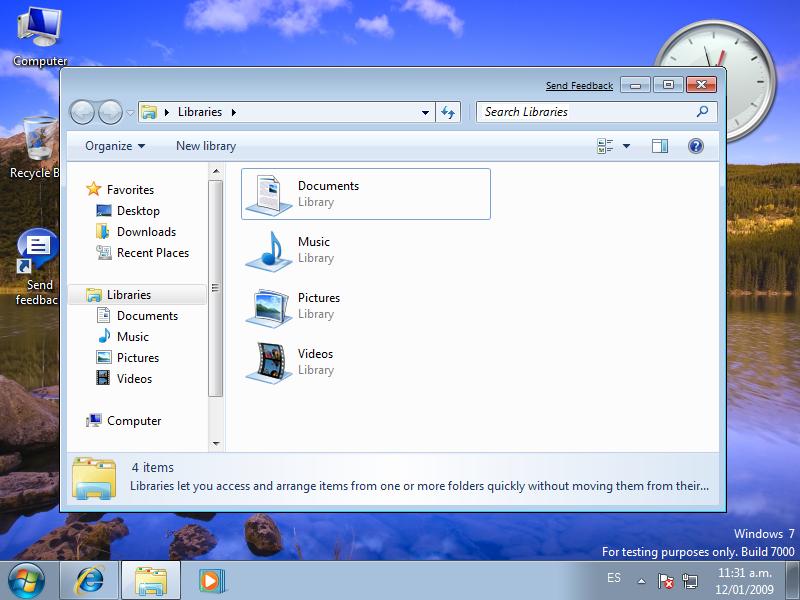Expand the view options dropdown arrow
The image size is (800, 600).
click(627, 146)
